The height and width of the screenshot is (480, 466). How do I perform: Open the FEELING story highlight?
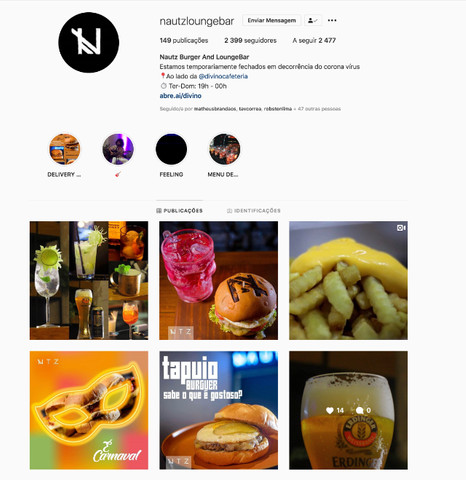(x=171, y=149)
